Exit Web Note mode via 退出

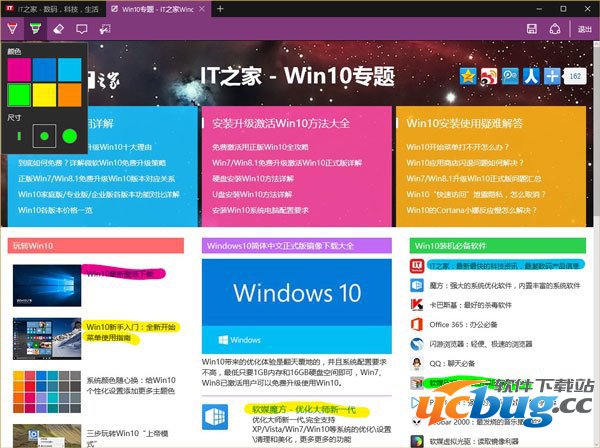(584, 29)
